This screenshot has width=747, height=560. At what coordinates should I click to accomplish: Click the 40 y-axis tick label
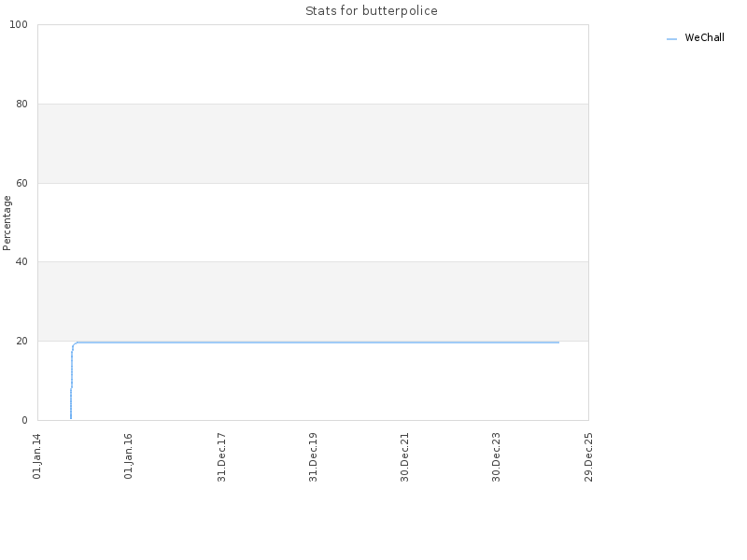(21, 261)
